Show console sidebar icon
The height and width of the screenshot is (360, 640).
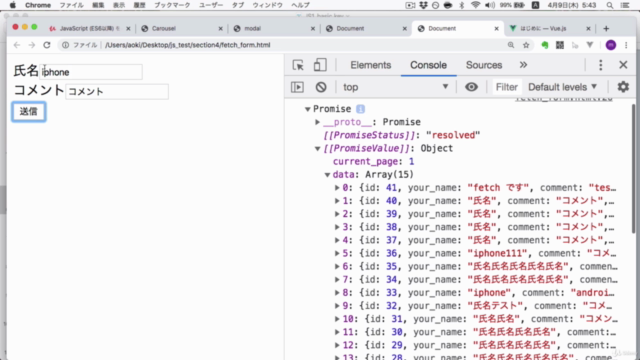297,87
